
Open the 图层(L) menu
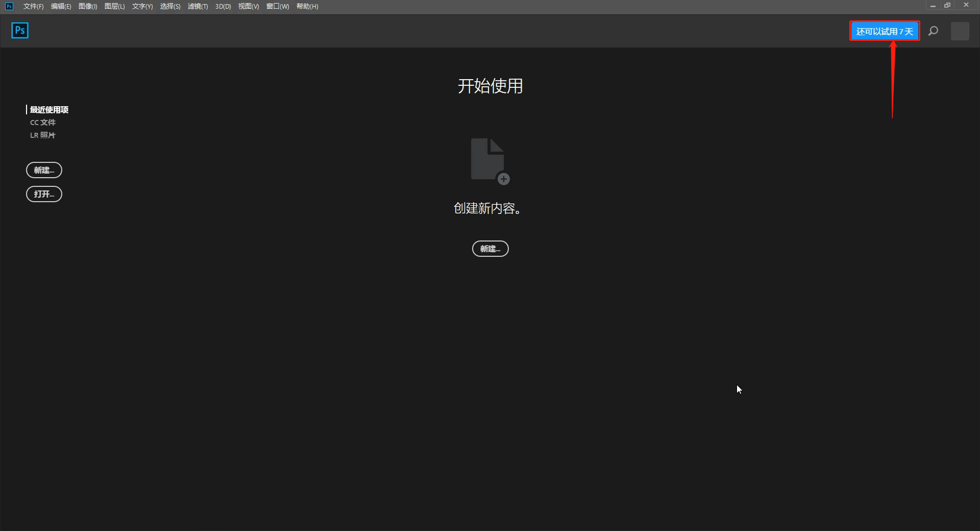coord(114,7)
